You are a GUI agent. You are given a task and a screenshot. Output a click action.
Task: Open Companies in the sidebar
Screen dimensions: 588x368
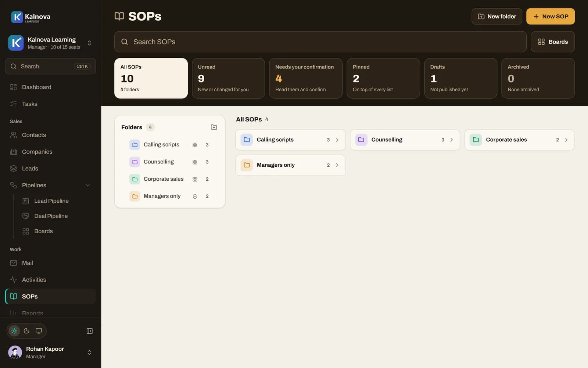point(50,152)
